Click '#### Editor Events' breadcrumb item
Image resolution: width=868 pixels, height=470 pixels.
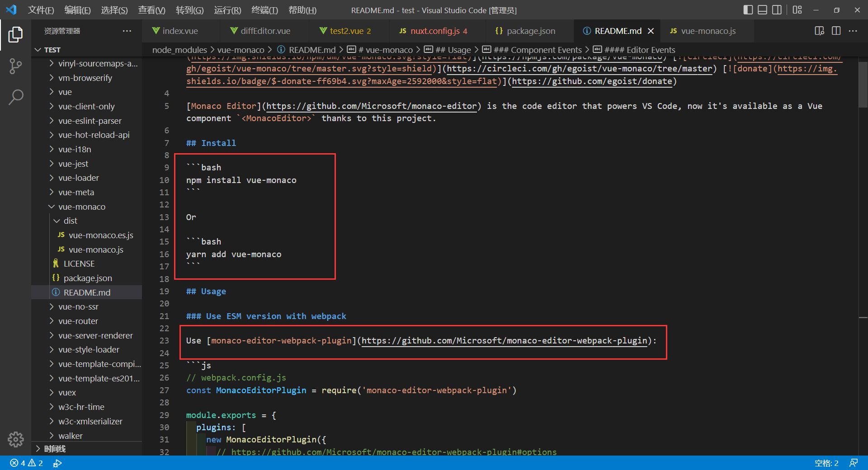point(634,50)
